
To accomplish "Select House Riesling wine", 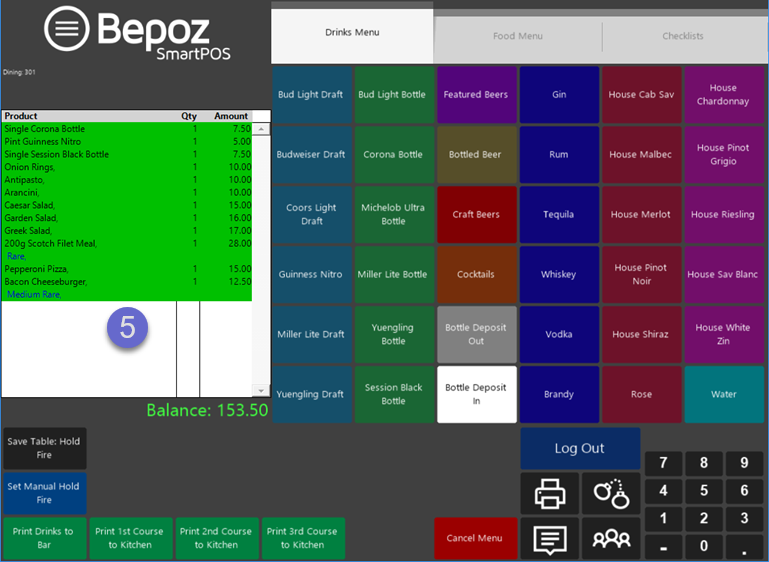I will coord(724,214).
